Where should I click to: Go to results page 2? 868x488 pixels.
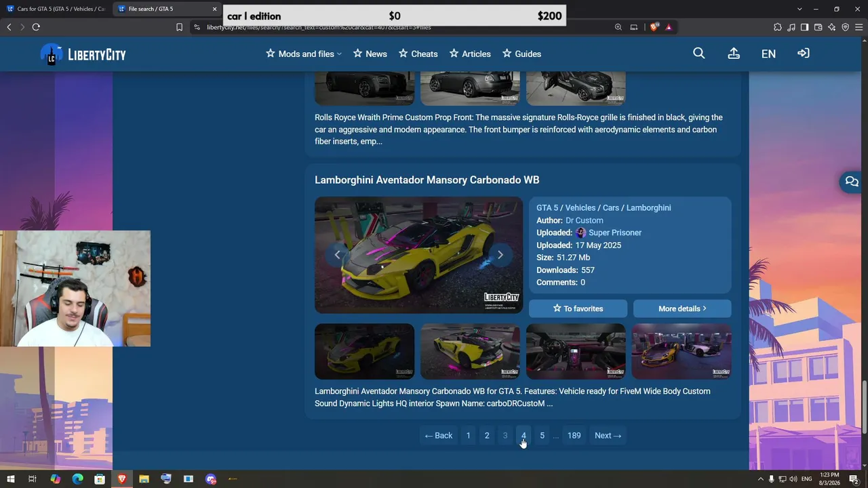coord(487,436)
